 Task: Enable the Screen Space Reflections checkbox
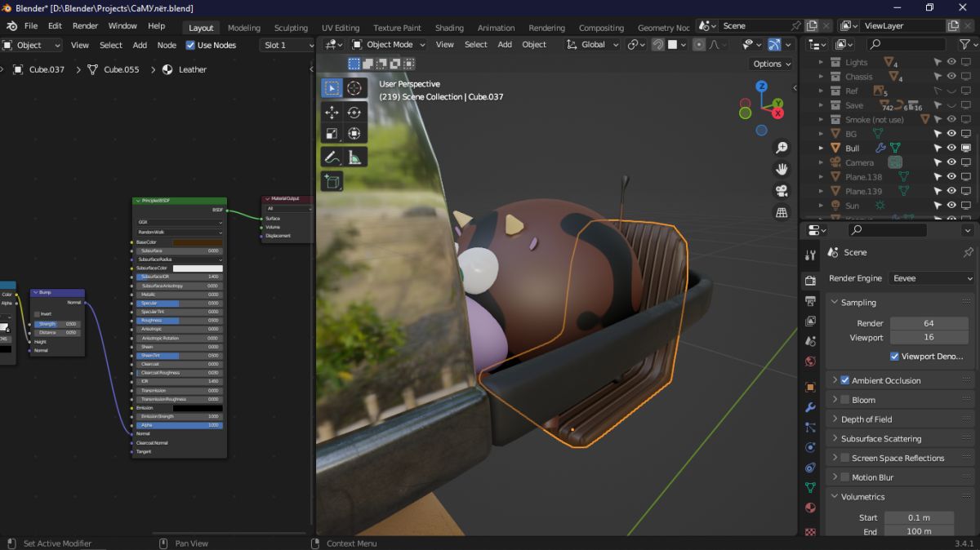pos(844,458)
